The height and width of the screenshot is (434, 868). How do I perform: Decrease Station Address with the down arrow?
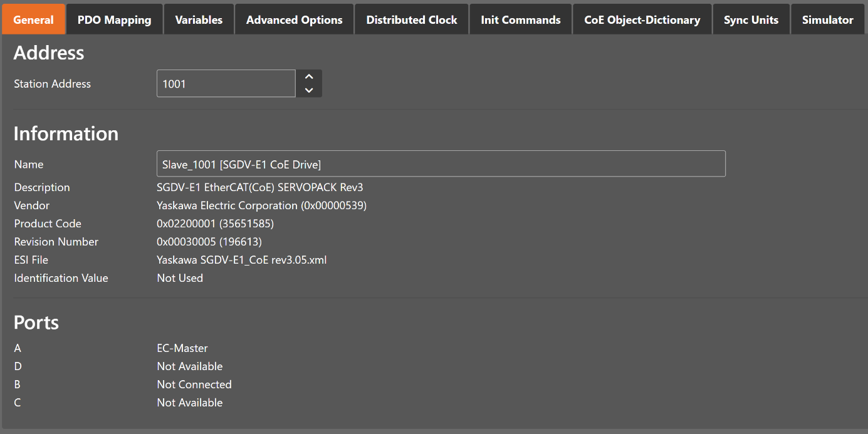(308, 90)
